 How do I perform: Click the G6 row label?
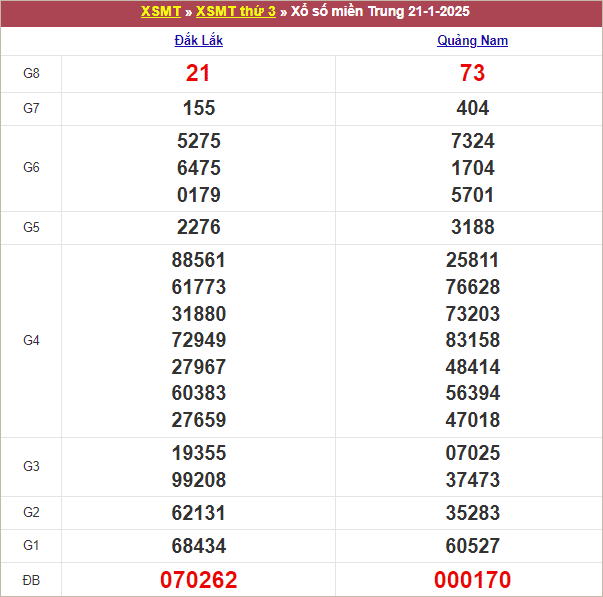click(31, 167)
